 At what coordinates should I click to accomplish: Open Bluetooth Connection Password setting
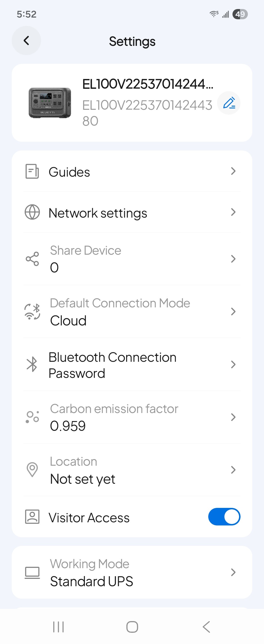112,365
